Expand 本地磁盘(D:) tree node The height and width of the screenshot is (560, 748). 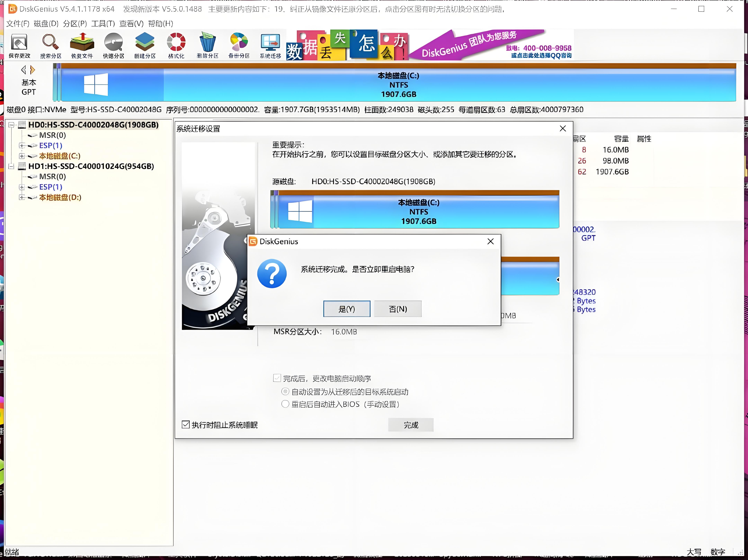point(22,197)
